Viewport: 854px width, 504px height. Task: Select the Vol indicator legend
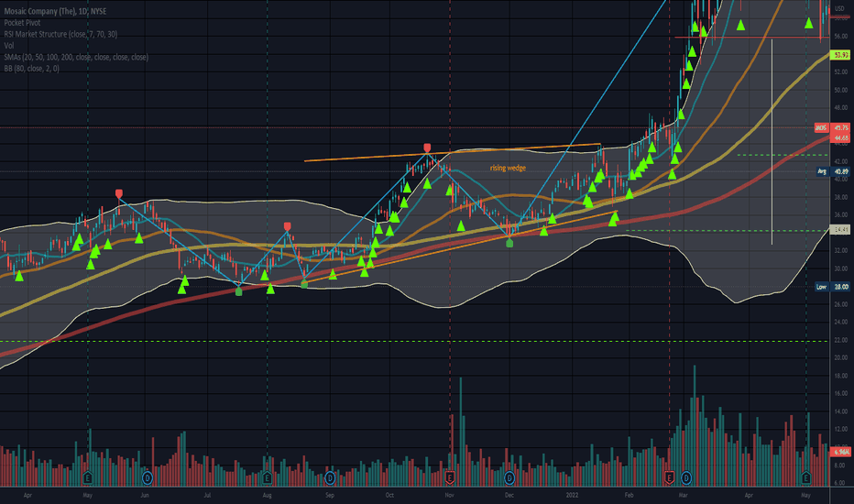(9, 45)
